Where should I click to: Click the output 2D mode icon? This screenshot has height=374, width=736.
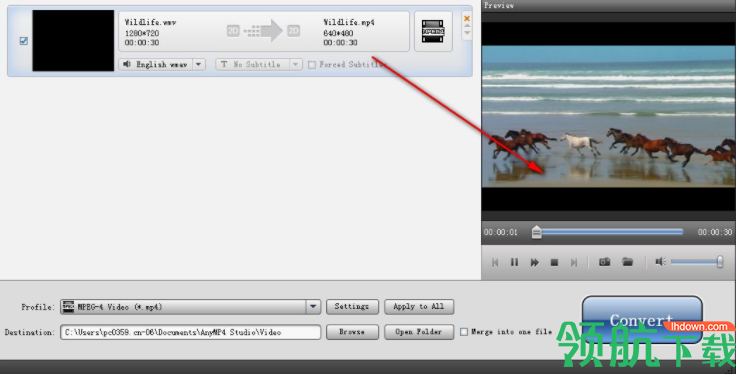[x=293, y=31]
